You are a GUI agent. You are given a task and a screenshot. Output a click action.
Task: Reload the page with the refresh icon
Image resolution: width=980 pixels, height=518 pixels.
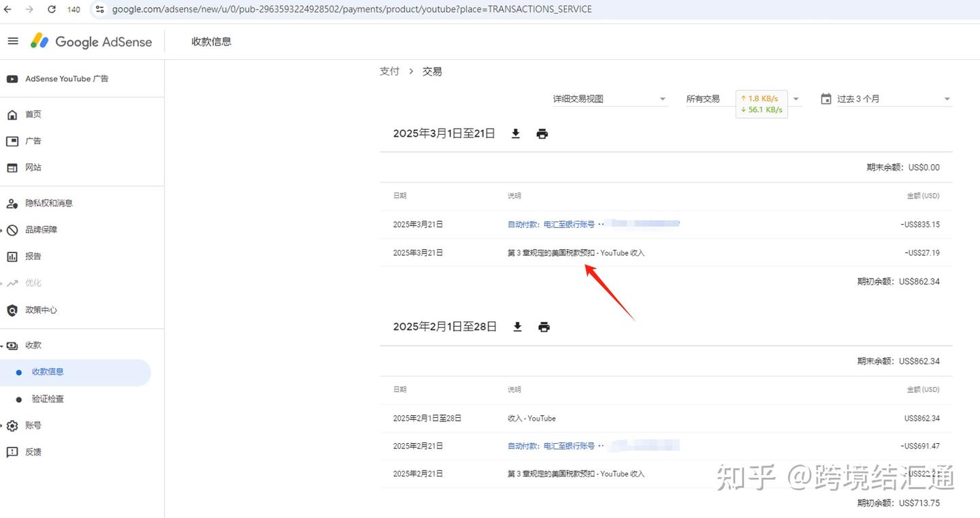tap(52, 10)
